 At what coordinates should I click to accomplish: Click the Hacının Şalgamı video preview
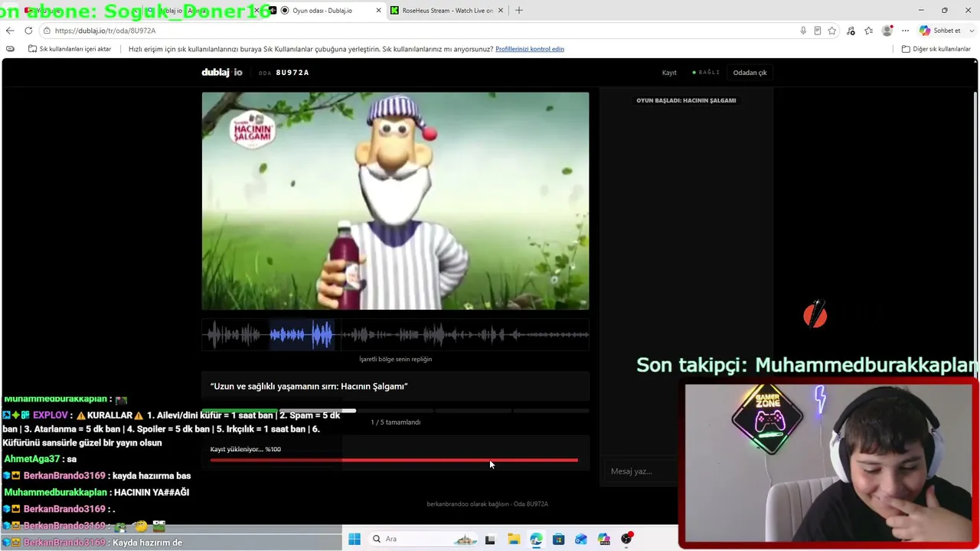[x=395, y=201]
